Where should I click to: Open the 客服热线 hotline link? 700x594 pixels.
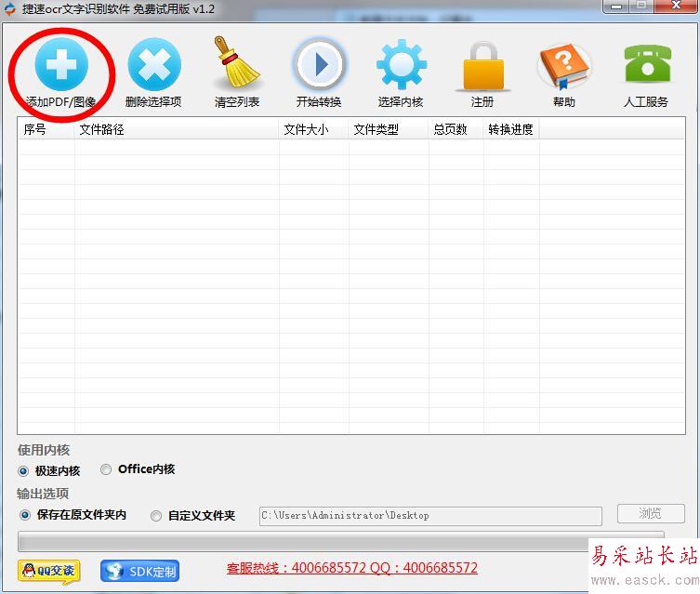click(352, 568)
